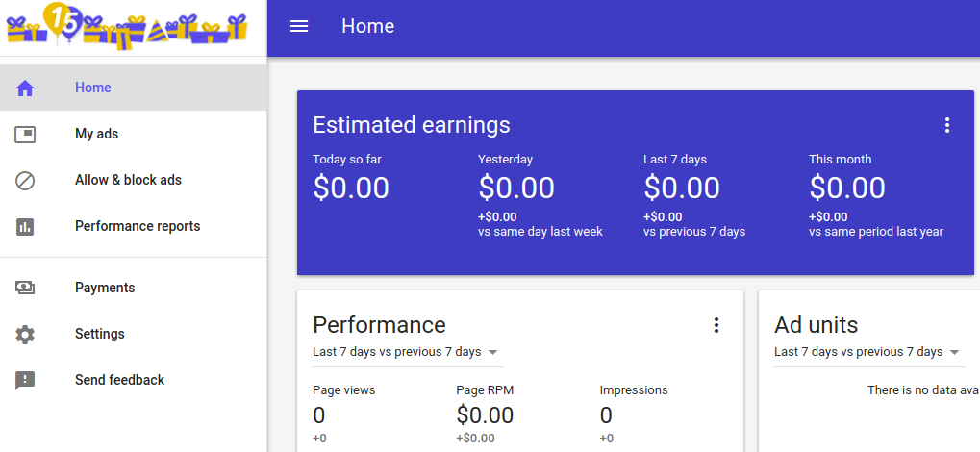
Task: Click the Settings gear icon
Action: point(25,334)
